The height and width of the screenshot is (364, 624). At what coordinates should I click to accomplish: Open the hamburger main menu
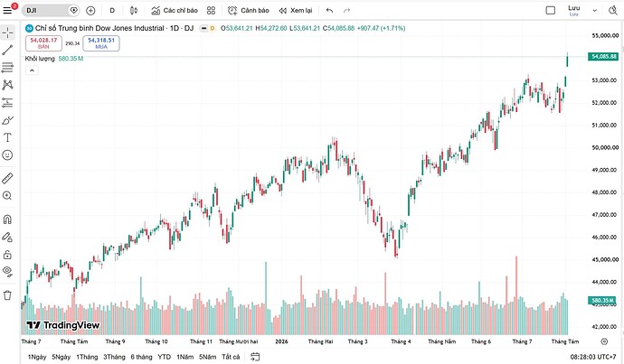point(7,10)
